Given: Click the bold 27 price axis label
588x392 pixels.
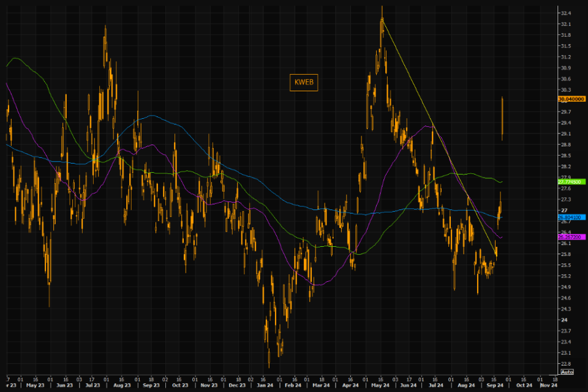Looking at the screenshot, I should coord(564,211).
